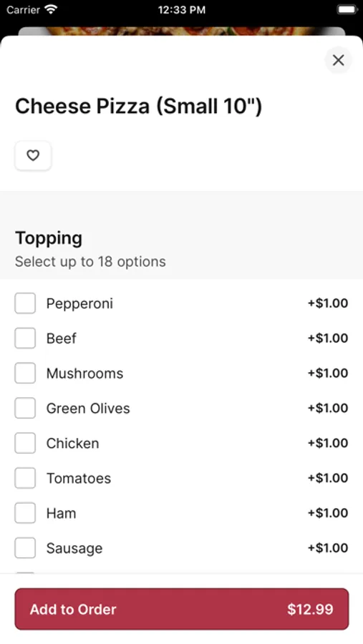
Task: Check the Pepperoni topping box
Action: [x=25, y=303]
